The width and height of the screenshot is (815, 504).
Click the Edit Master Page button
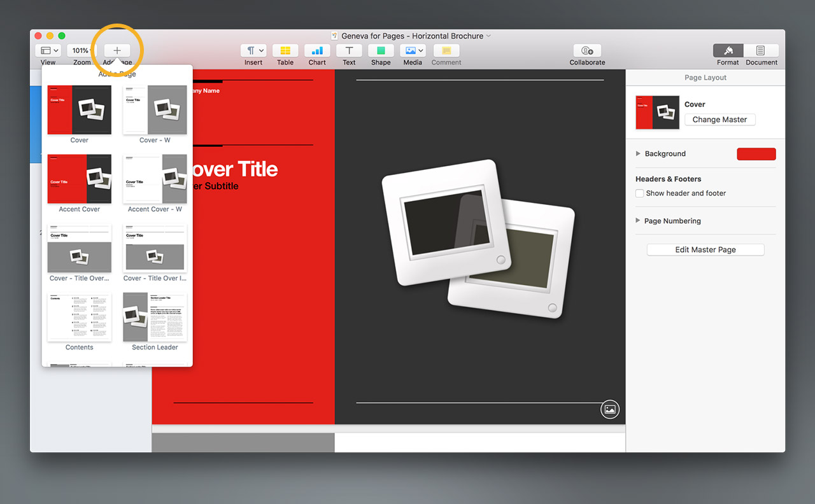[705, 250]
